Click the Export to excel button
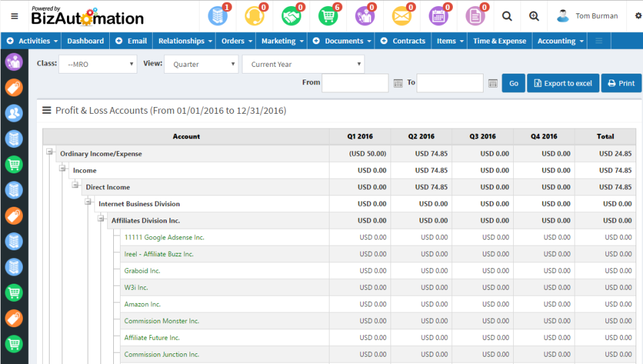643x364 pixels. coord(563,83)
